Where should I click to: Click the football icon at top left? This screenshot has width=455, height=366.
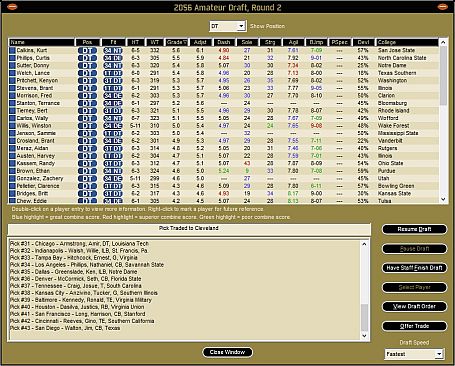[12, 6]
